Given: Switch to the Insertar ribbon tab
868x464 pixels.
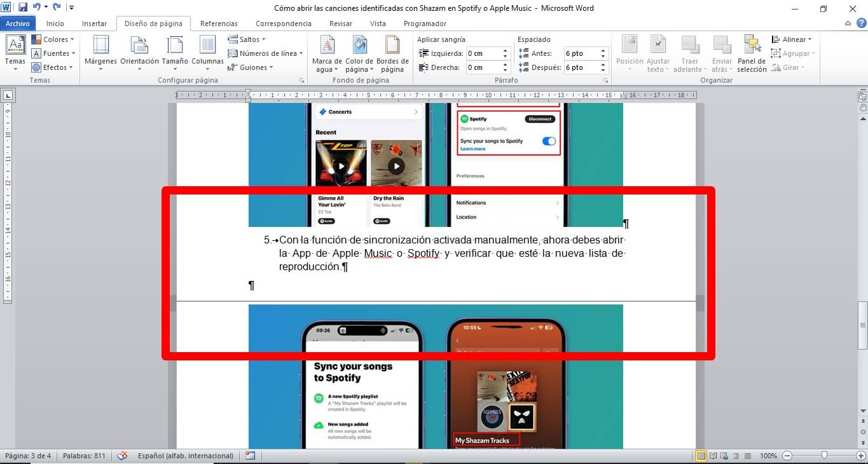Looking at the screenshot, I should pos(94,24).
